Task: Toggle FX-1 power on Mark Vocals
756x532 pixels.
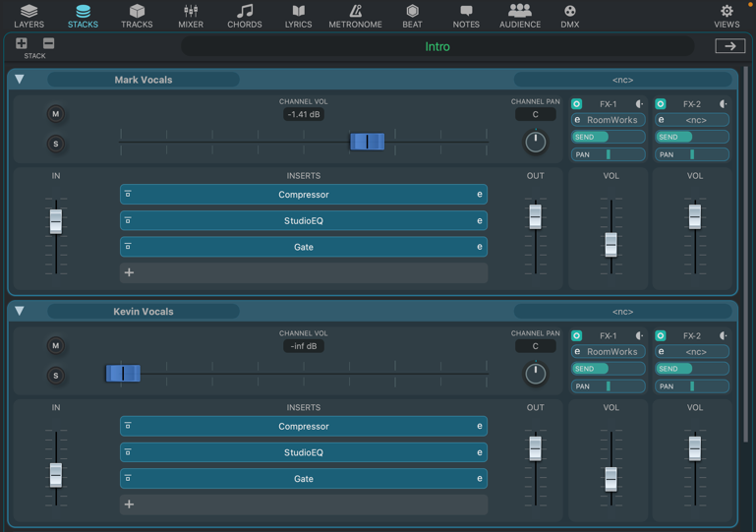Action: pos(577,104)
